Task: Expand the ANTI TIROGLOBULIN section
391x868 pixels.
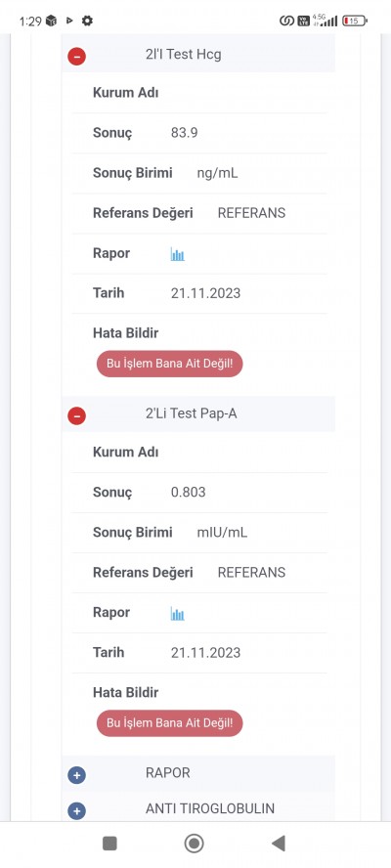Action: [x=76, y=811]
